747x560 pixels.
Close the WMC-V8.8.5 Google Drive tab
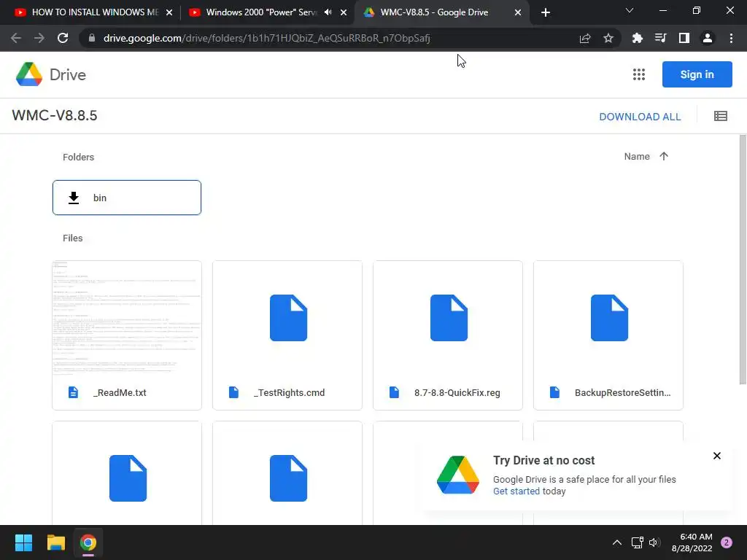[x=518, y=12]
